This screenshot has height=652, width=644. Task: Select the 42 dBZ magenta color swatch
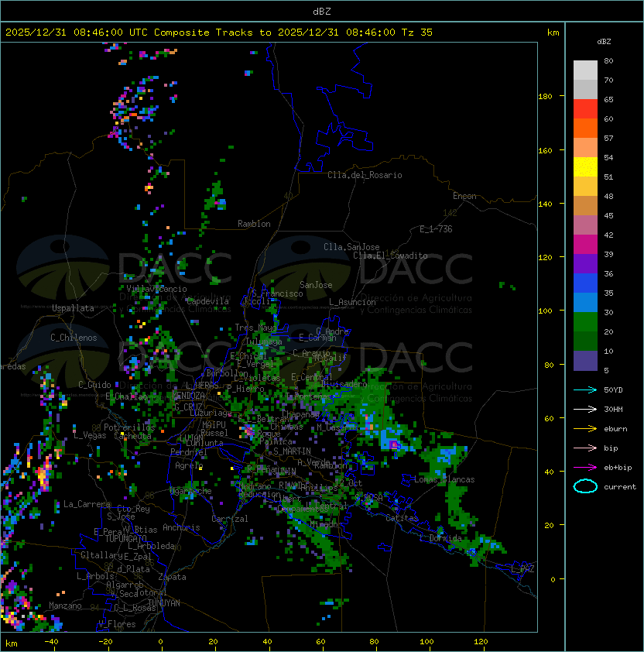[585, 244]
